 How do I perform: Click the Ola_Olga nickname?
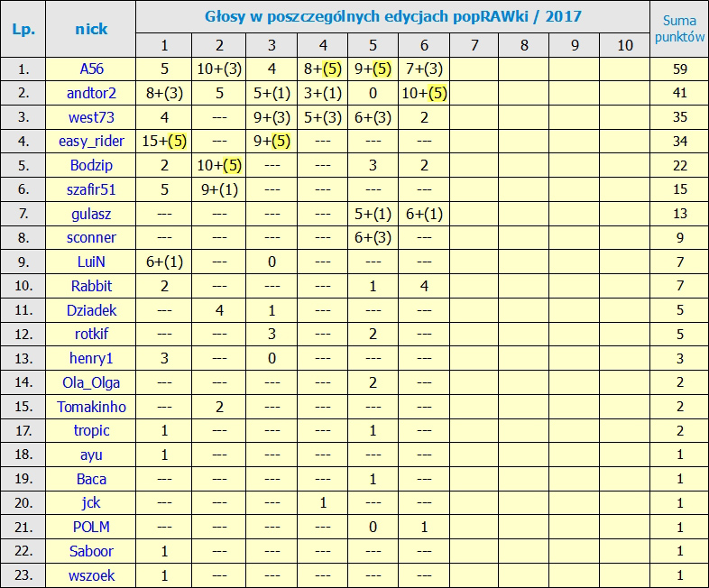click(91, 382)
